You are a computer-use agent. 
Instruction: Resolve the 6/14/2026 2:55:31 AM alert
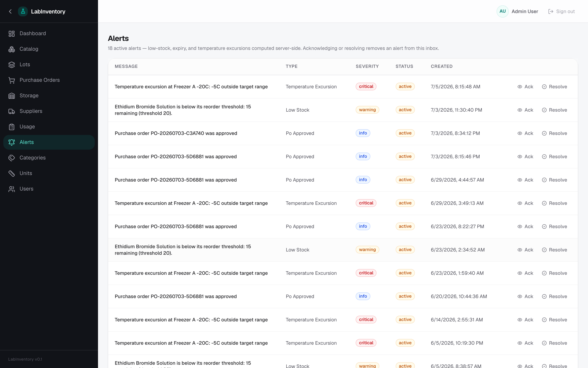554,320
